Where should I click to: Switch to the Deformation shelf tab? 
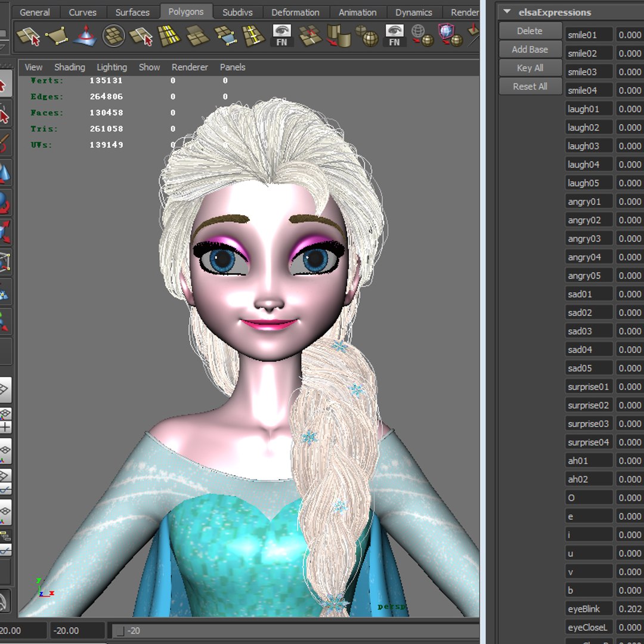(295, 13)
